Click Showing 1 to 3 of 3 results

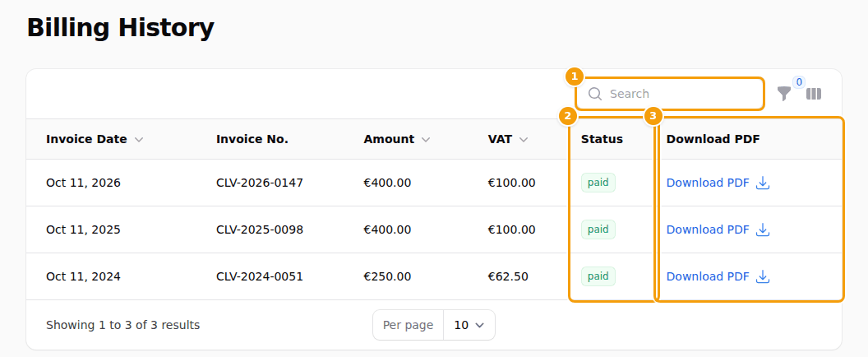tap(123, 325)
